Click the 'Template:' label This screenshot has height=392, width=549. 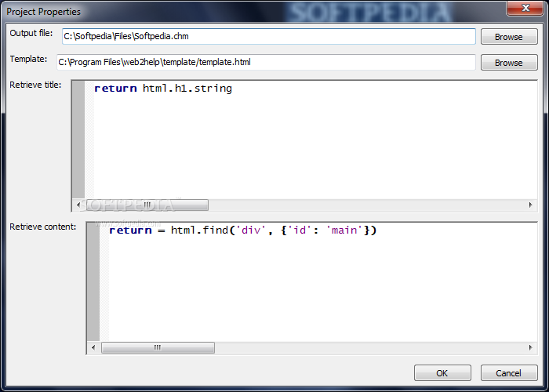tap(28, 59)
